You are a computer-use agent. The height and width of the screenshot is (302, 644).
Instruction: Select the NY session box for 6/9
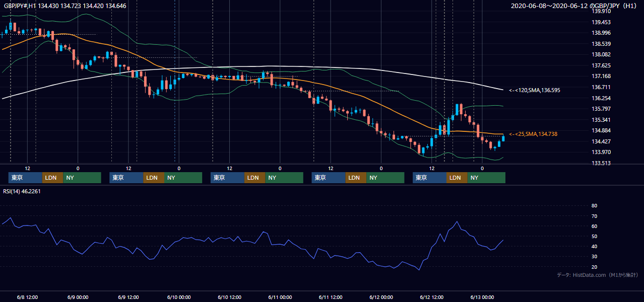(183, 178)
